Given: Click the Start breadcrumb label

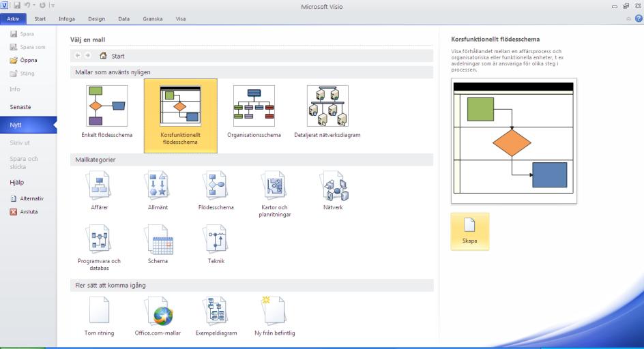Looking at the screenshot, I should coord(118,56).
